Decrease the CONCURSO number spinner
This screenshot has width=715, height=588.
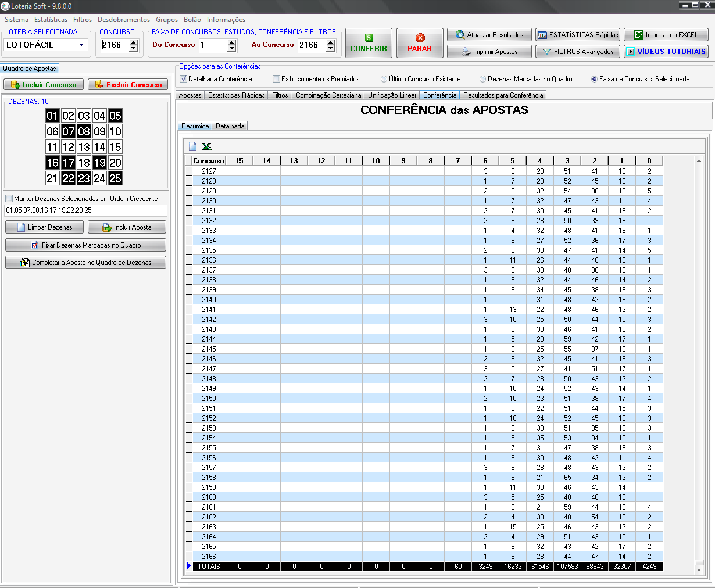coord(134,48)
